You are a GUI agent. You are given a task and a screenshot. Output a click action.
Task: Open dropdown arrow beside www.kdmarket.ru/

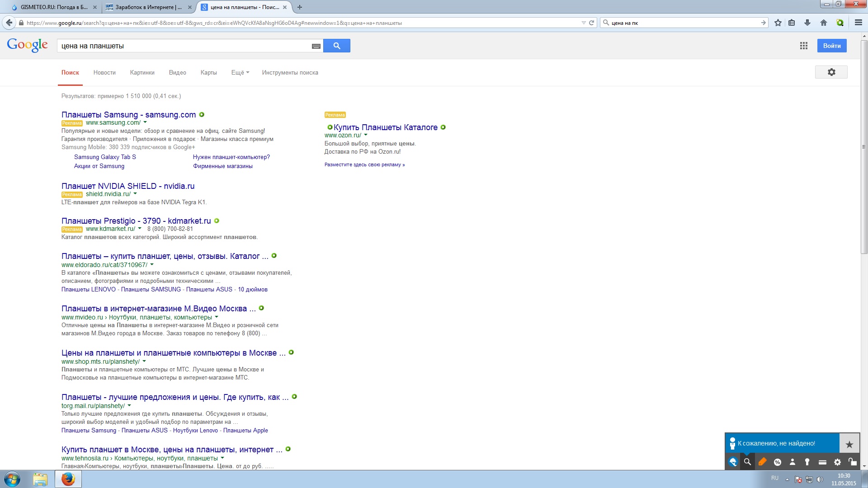click(140, 229)
